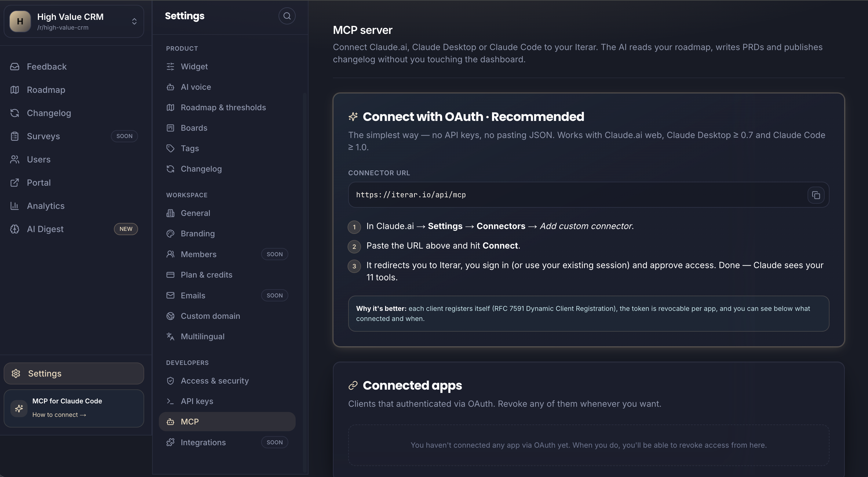Click the Emails envelope icon

pos(170,295)
